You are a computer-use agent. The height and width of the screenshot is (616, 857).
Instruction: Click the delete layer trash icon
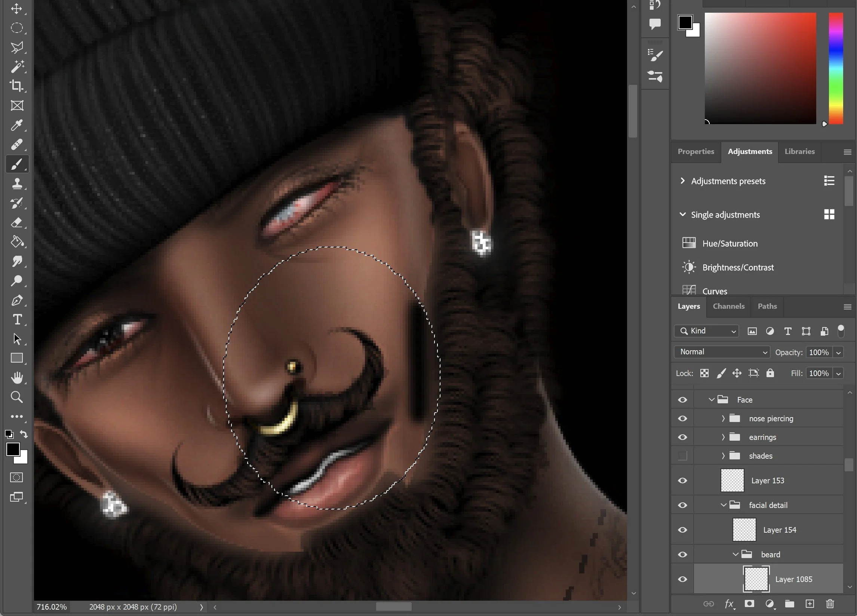(x=830, y=604)
